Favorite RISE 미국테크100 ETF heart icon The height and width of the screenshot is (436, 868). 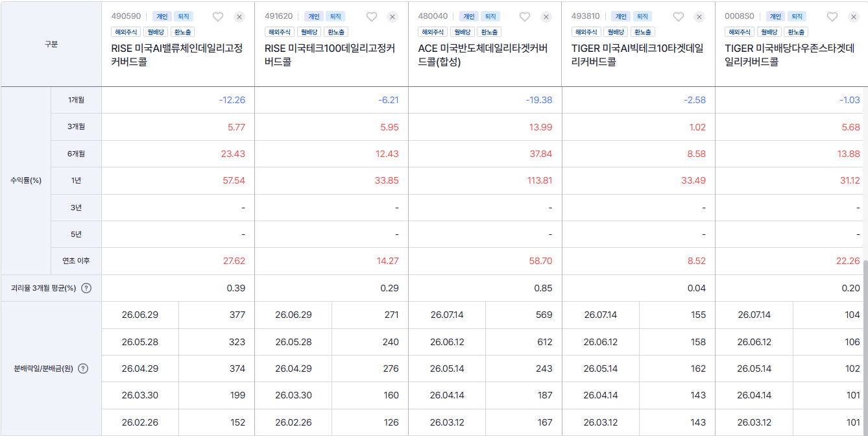[x=372, y=17]
